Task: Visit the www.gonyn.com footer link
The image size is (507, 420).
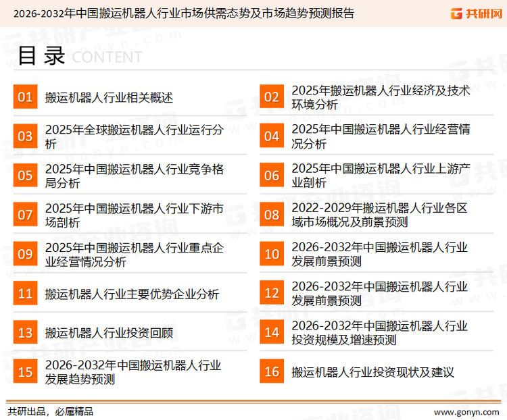Action: (466, 413)
